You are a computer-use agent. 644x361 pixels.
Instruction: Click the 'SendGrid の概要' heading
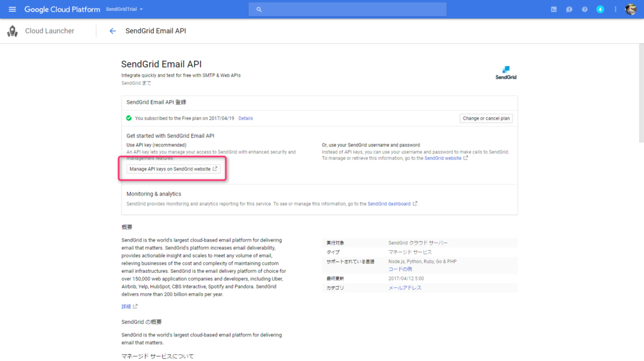142,322
